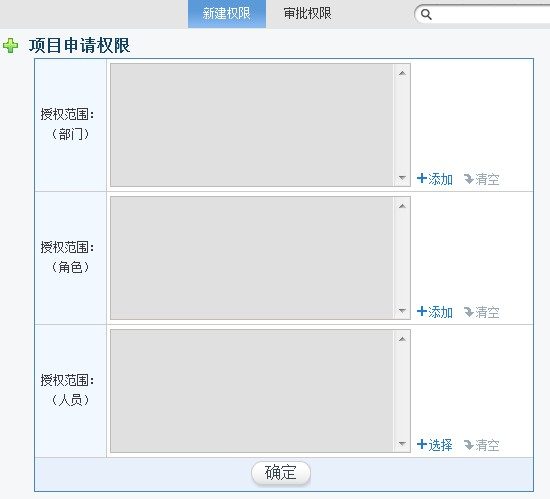This screenshot has height=499, width=550.
Task: Click the search magnifier icon
Action: pos(426,14)
